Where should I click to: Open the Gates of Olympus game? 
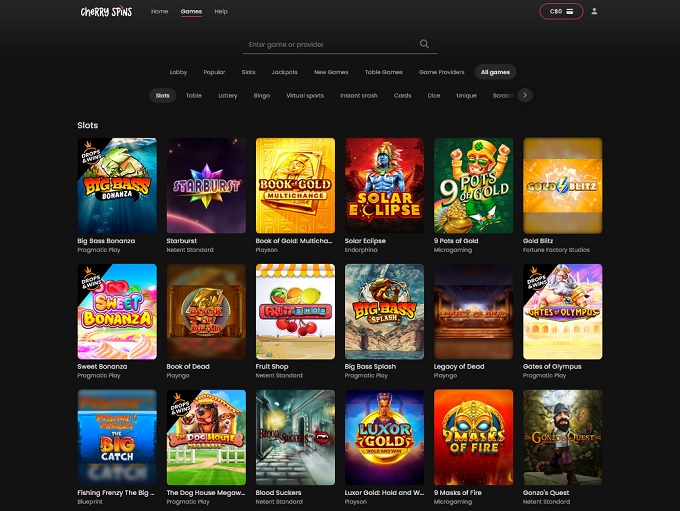pos(562,311)
